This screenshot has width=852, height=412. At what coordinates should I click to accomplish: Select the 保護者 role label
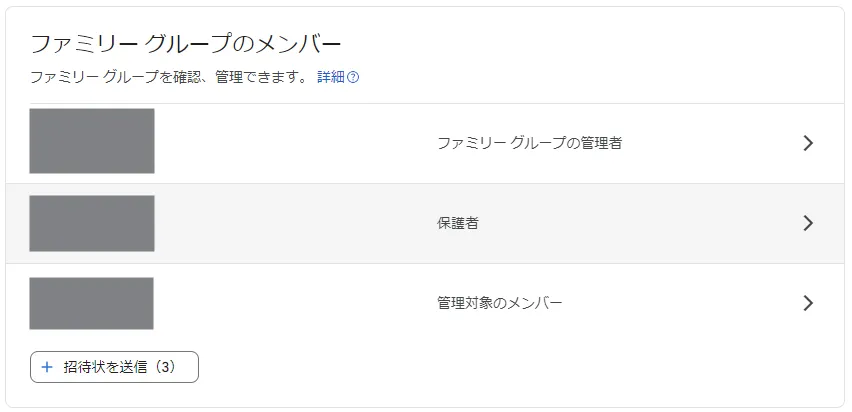tap(457, 223)
